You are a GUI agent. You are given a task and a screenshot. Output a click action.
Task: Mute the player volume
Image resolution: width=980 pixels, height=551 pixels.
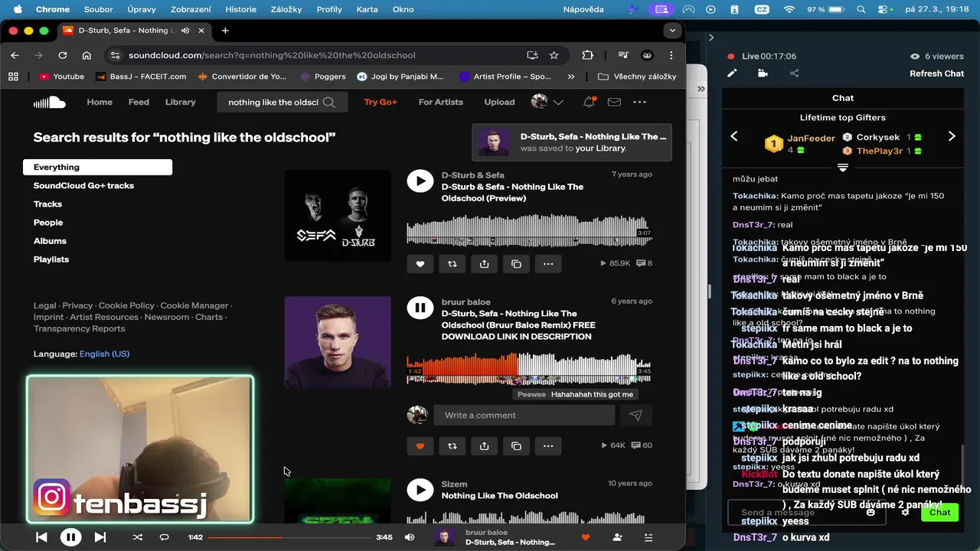[410, 537]
